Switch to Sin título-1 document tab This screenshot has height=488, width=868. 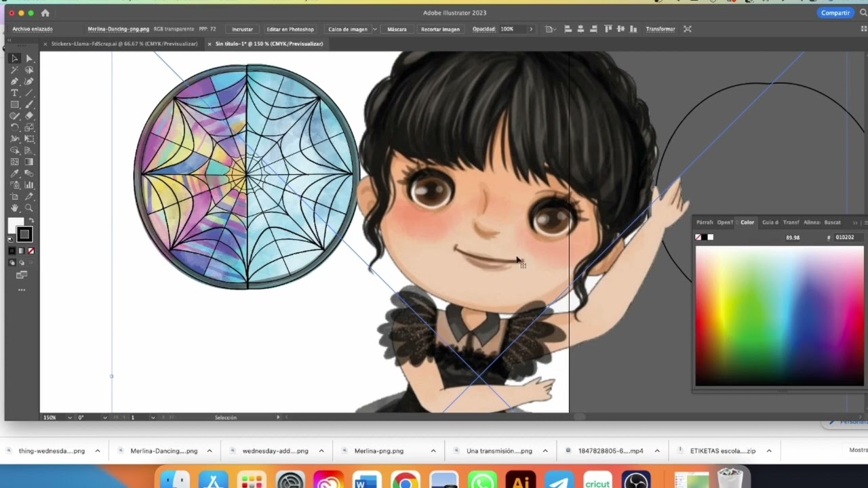coord(269,44)
